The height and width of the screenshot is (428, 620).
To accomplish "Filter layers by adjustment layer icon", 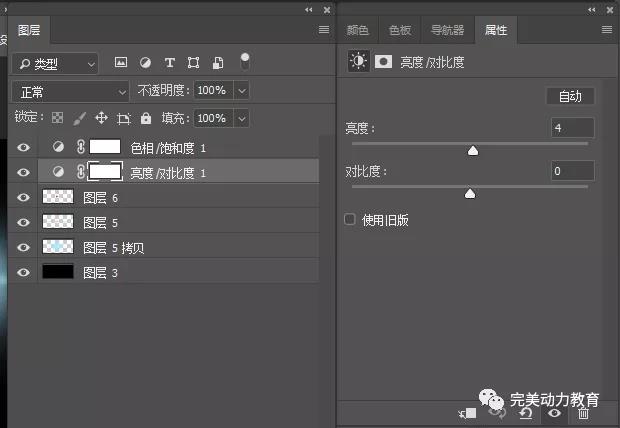I will coord(145,62).
